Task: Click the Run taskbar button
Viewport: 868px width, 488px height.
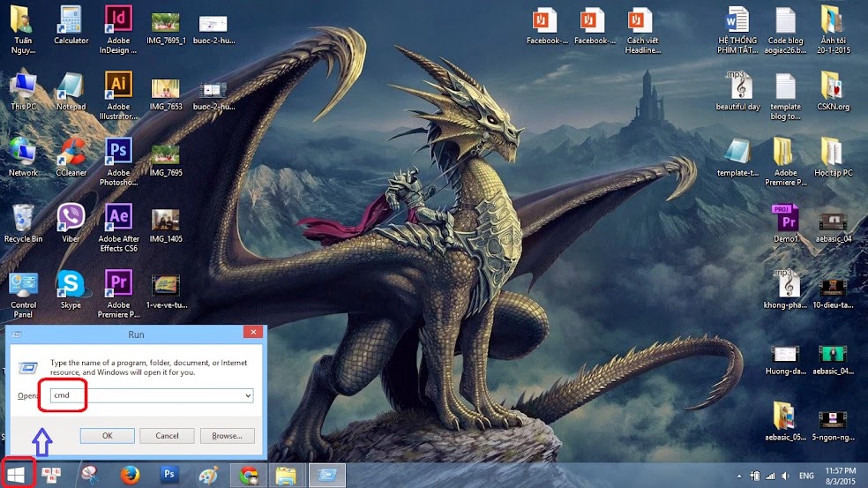Action: pos(326,476)
